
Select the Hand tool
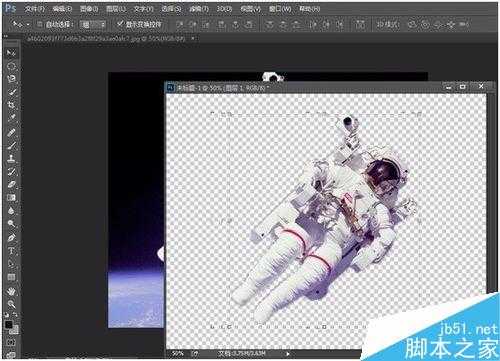pos(11,292)
